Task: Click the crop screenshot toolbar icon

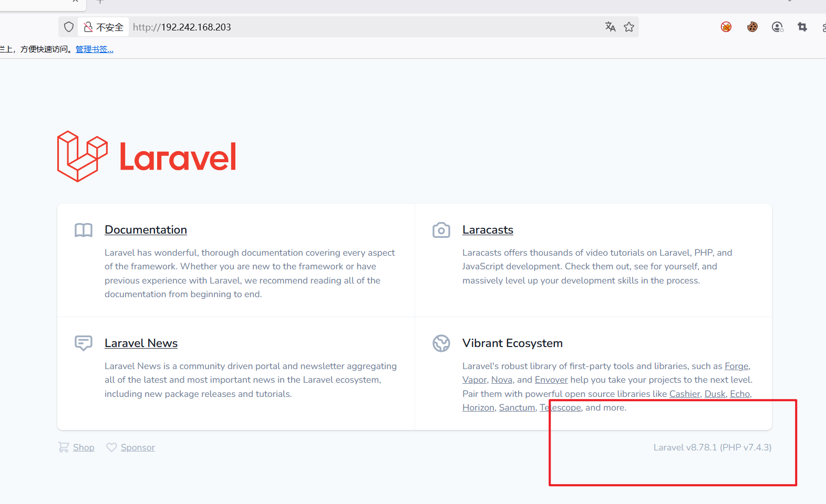Action: tap(802, 27)
